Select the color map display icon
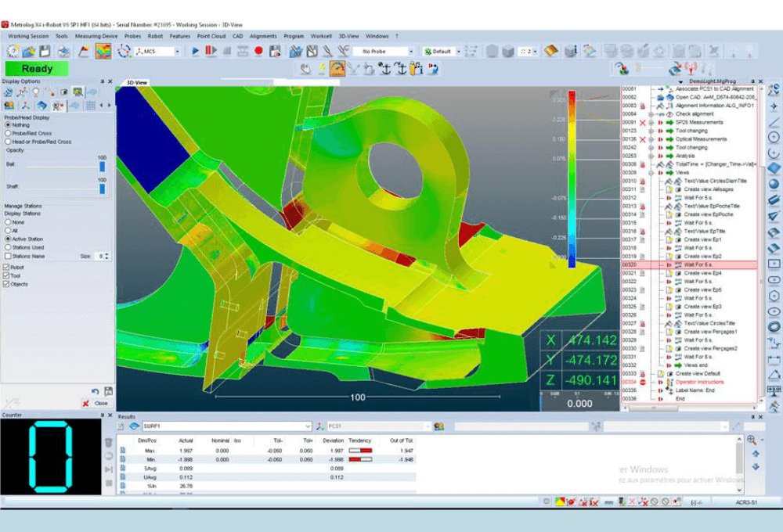This screenshot has width=783, height=532. (103, 51)
